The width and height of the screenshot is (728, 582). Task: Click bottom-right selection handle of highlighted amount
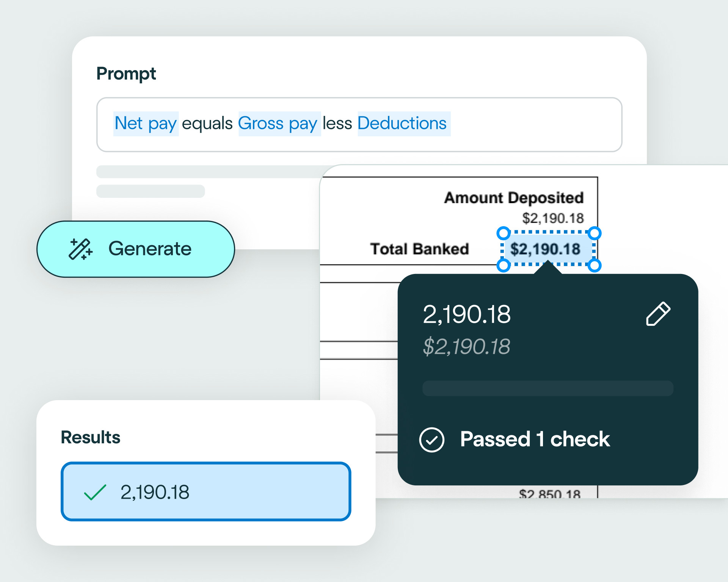coord(595,265)
